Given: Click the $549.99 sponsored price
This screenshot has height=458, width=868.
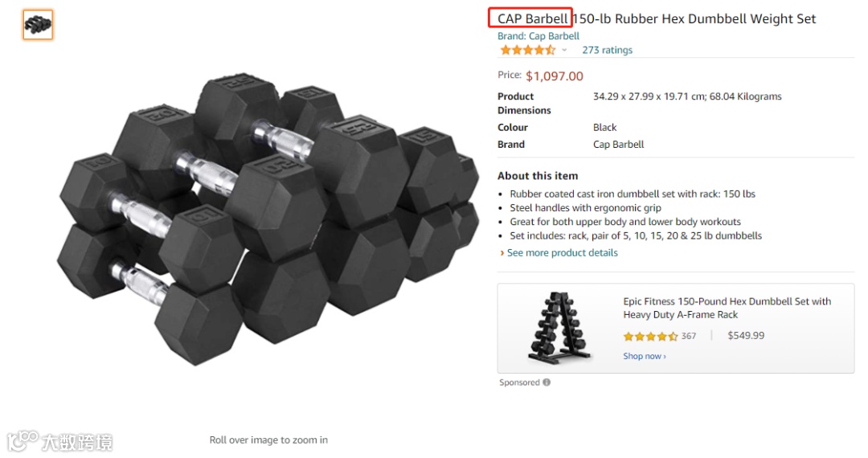Looking at the screenshot, I should tap(746, 336).
